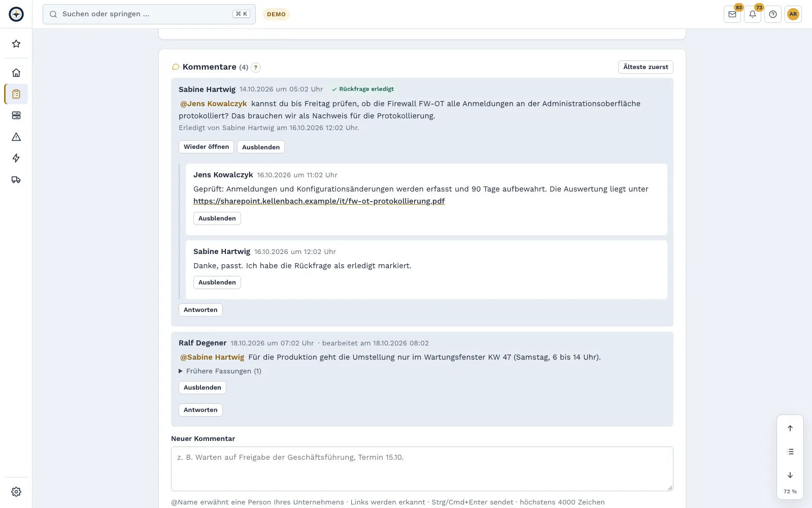Reply to Sabine Hartwig's comment thread
Viewport: 812px width, 508px height.
pyautogui.click(x=200, y=310)
